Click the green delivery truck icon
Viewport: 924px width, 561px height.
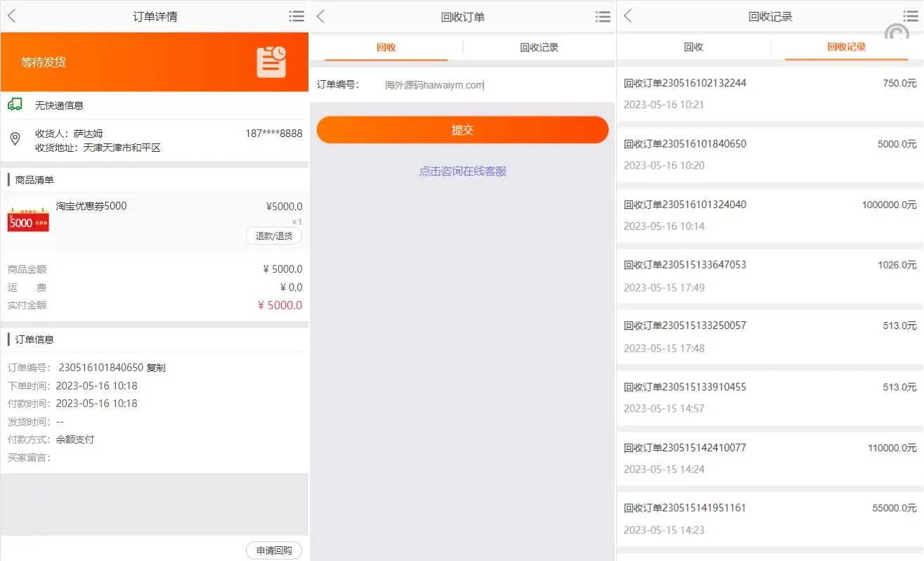[x=15, y=105]
